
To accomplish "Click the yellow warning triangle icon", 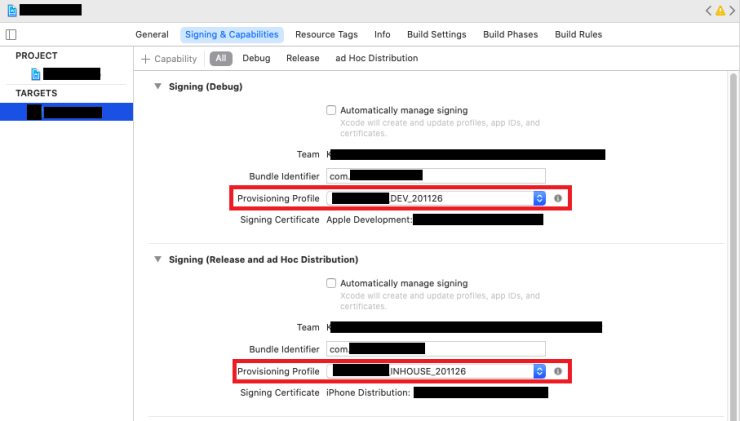I will (719, 10).
